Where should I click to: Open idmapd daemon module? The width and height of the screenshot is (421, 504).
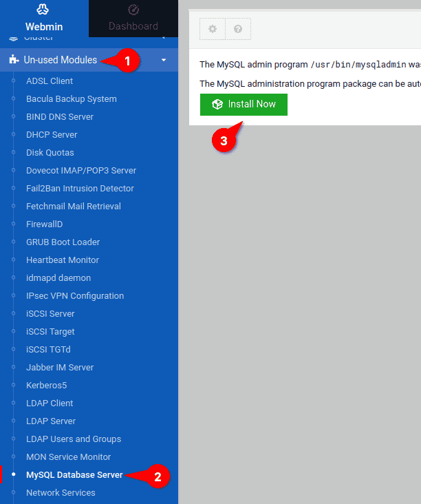(x=58, y=278)
